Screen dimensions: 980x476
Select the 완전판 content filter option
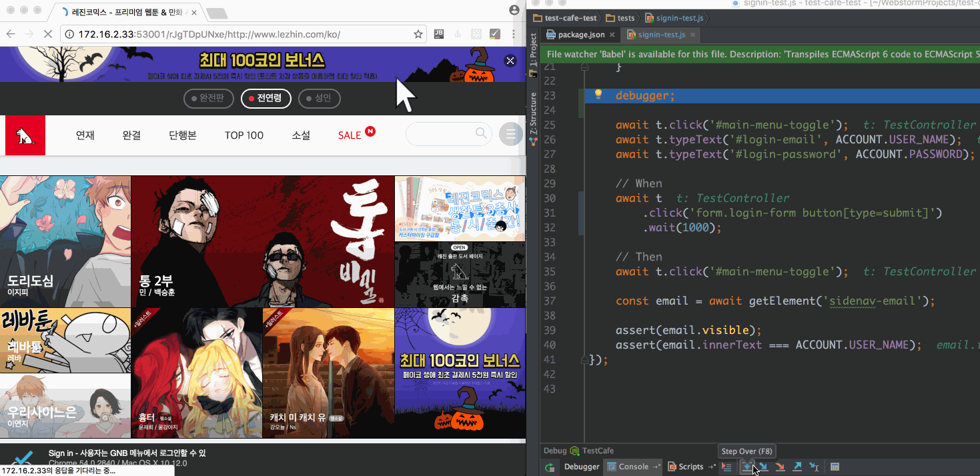[x=208, y=99]
